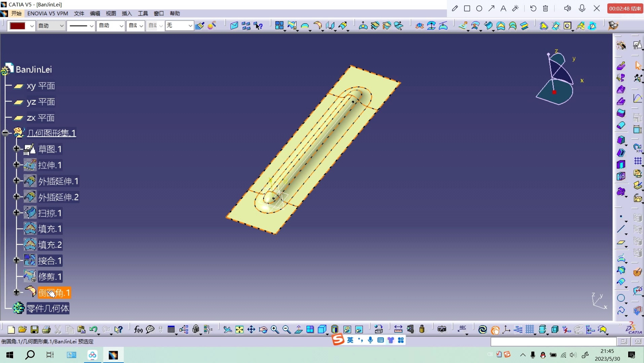Viewport: 644px width, 363px height.
Task: Toggle recorder speaker audio
Action: coord(567,8)
